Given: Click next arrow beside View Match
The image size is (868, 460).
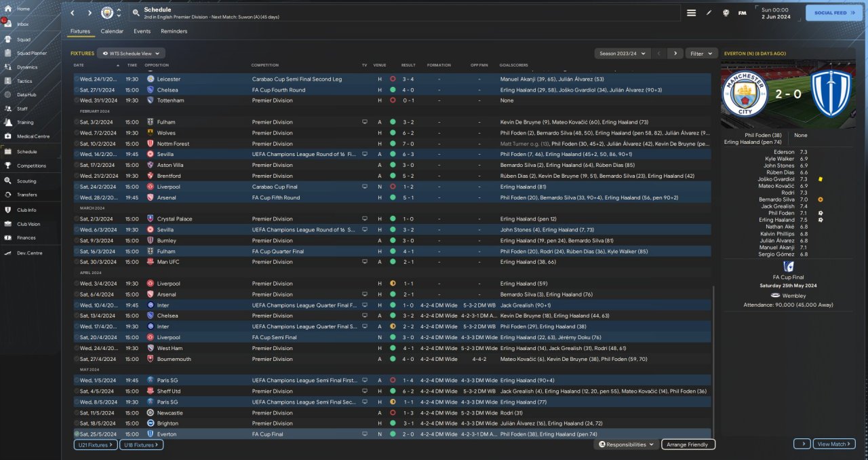Looking at the screenshot, I should pos(802,444).
